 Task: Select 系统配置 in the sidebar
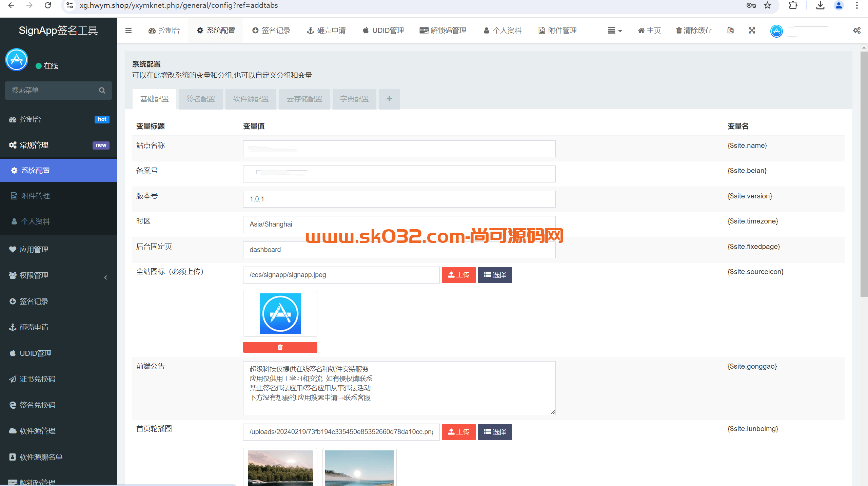tap(58, 170)
